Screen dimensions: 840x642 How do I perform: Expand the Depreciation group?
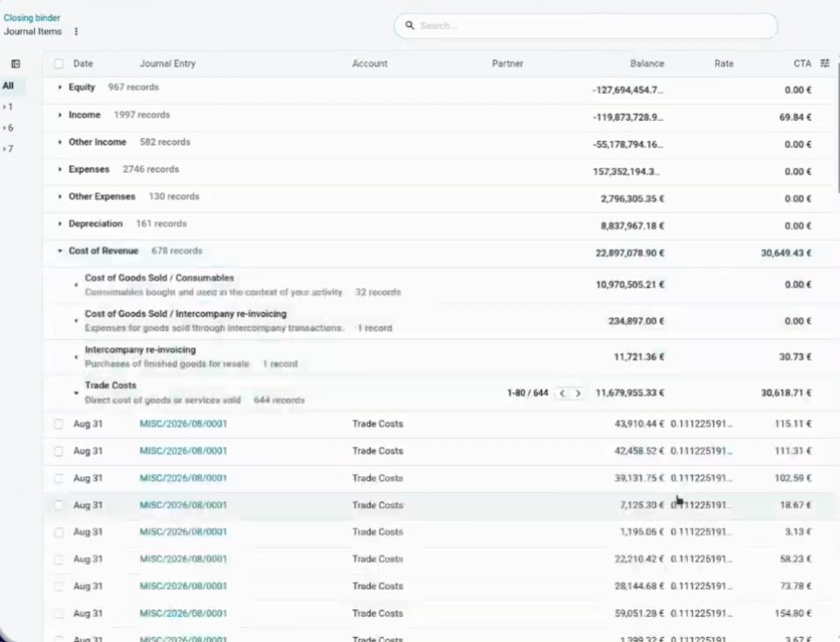pos(60,224)
